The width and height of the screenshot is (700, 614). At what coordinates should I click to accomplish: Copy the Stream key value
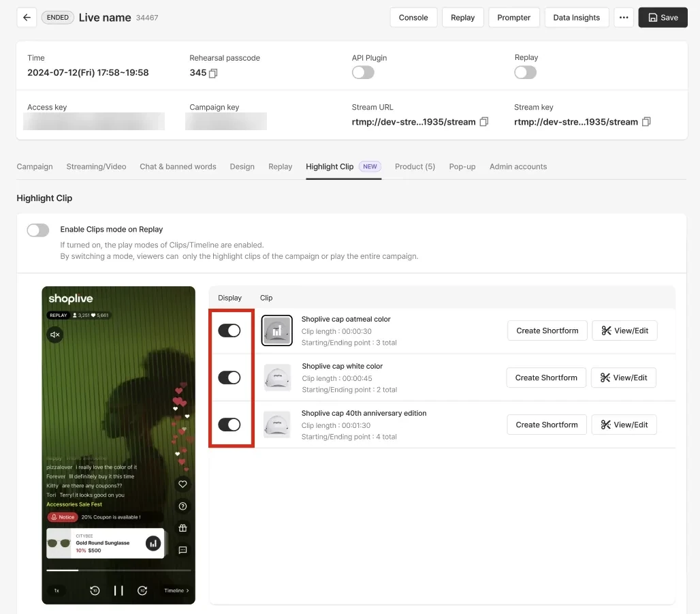click(646, 122)
